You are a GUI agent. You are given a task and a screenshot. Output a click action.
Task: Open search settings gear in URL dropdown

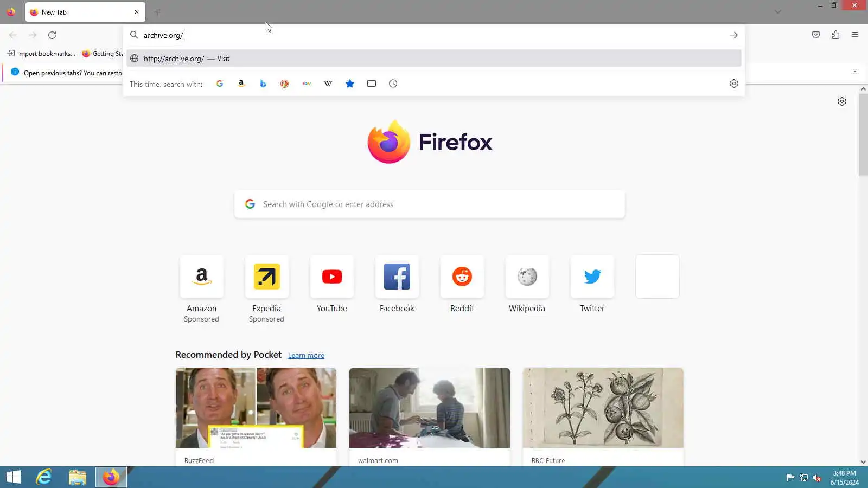point(734,84)
